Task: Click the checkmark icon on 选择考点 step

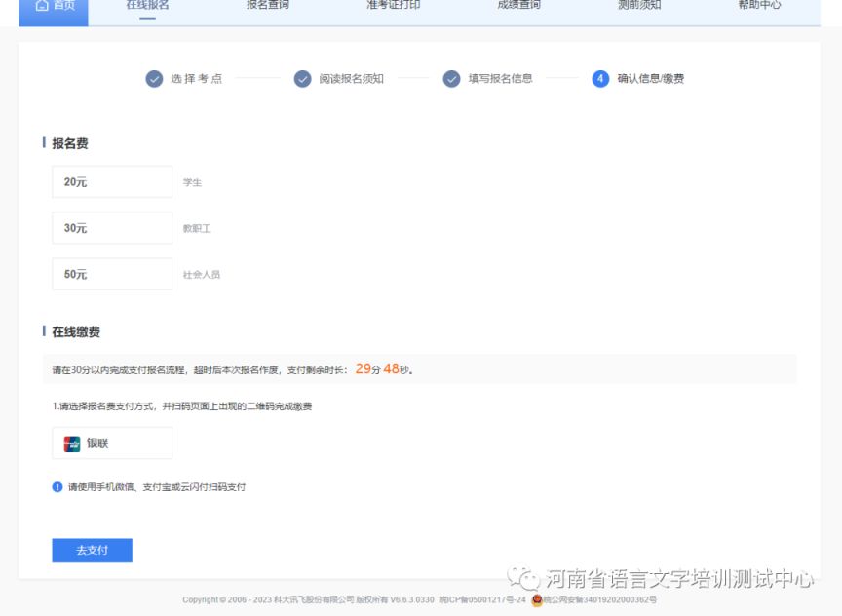Action: [x=155, y=79]
